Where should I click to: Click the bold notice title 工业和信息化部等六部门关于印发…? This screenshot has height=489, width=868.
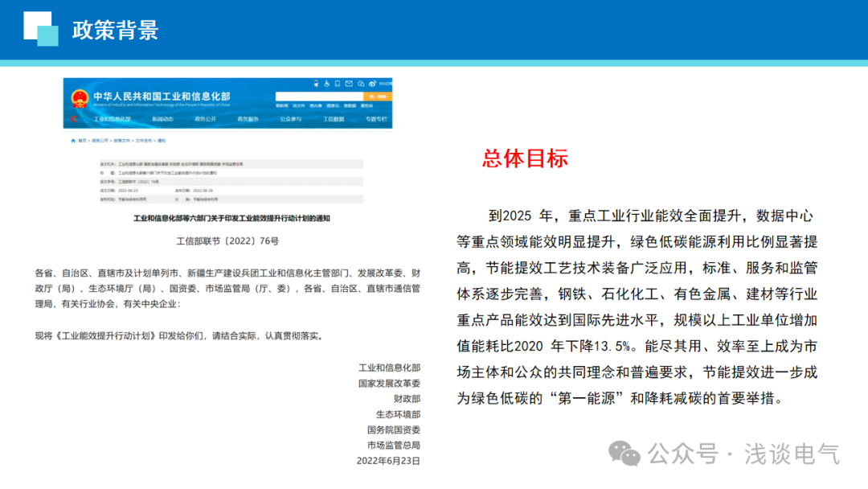pos(231,218)
